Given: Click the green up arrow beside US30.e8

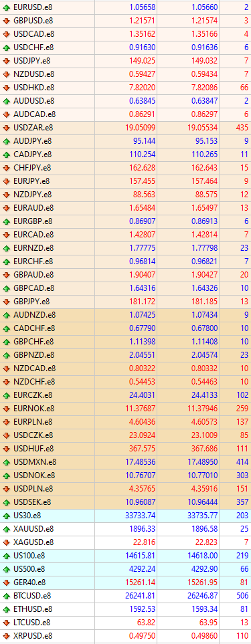Looking at the screenshot, I should (6, 516).
